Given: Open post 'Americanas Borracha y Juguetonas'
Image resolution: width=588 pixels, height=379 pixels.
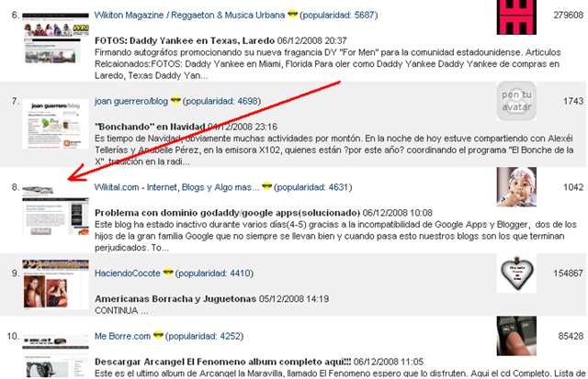Looking at the screenshot, I should 175,299.
